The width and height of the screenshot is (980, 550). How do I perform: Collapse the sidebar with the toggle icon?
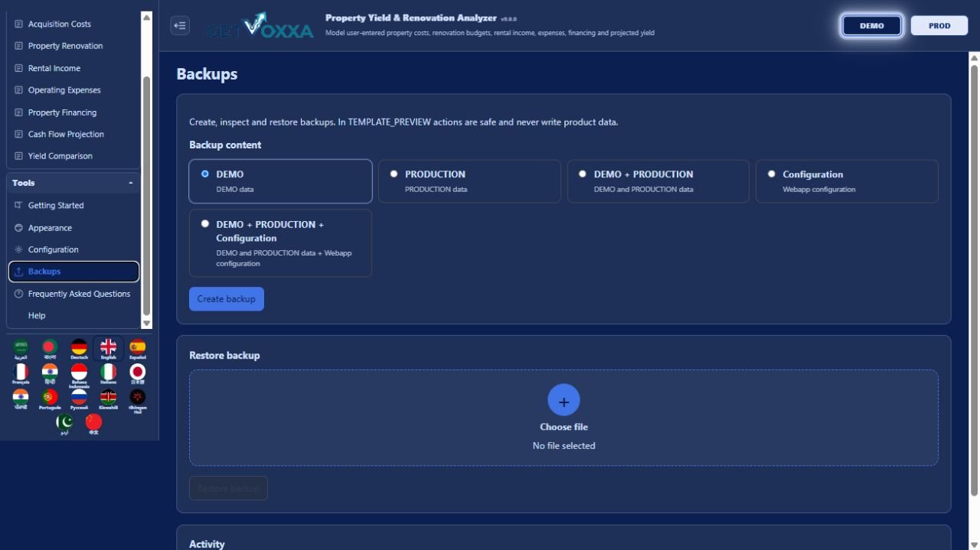click(180, 25)
